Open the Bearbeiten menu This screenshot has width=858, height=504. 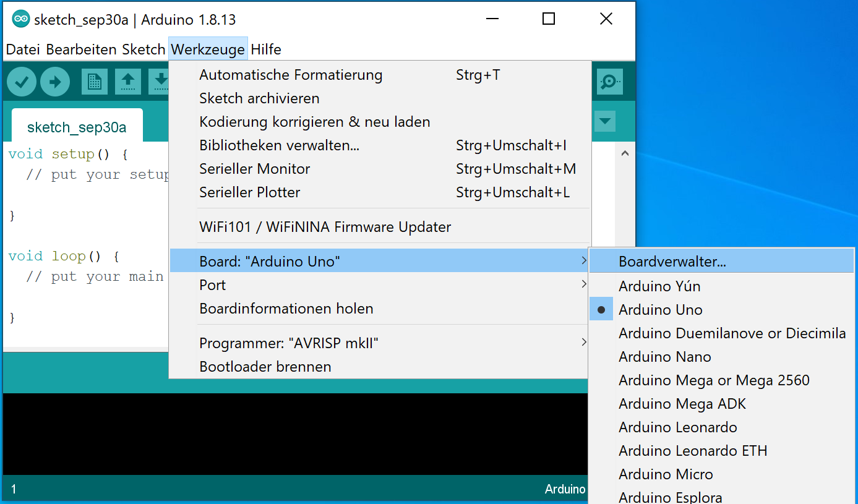point(81,49)
